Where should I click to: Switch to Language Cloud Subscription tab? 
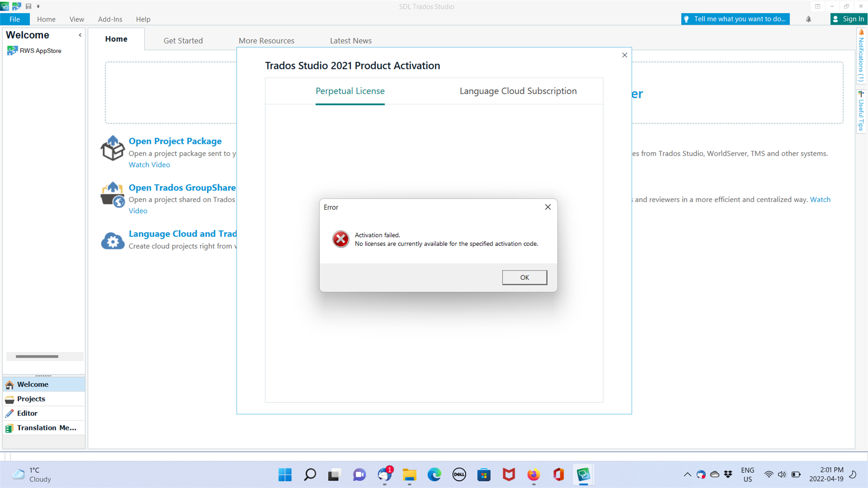point(518,91)
